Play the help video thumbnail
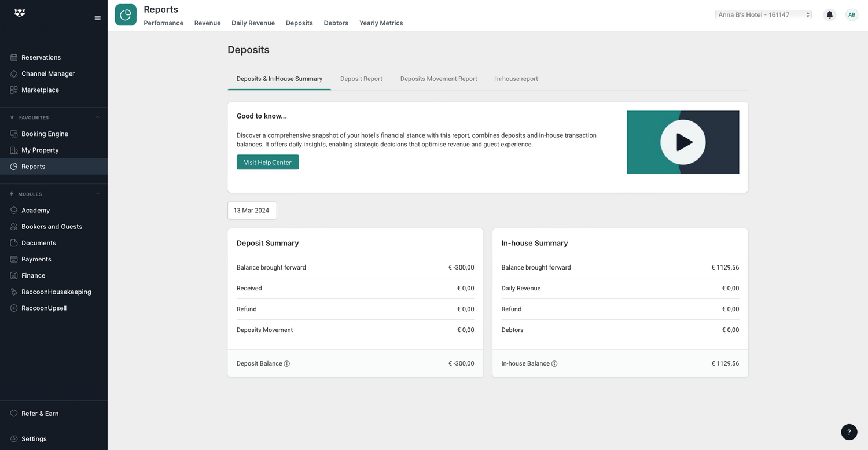Image resolution: width=868 pixels, height=450 pixels. point(683,142)
